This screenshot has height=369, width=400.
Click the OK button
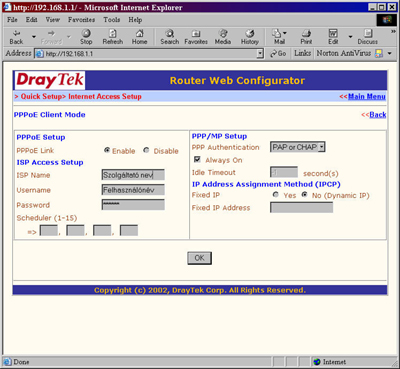coord(199,258)
